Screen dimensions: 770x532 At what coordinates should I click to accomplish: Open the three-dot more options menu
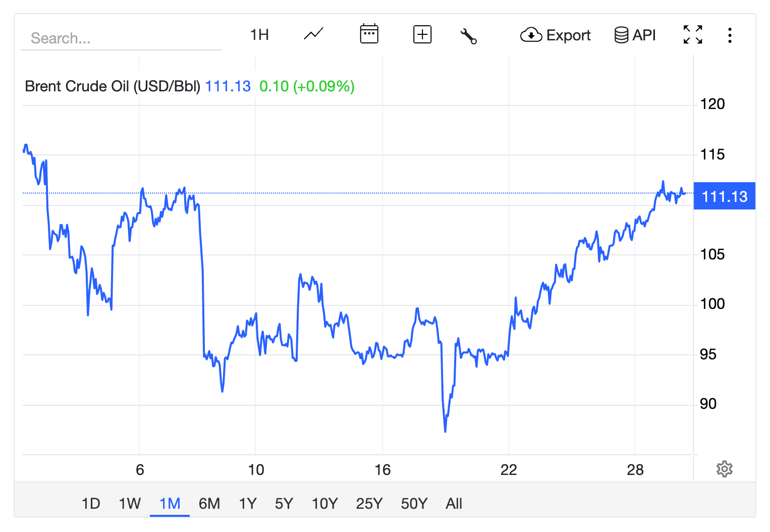click(730, 35)
